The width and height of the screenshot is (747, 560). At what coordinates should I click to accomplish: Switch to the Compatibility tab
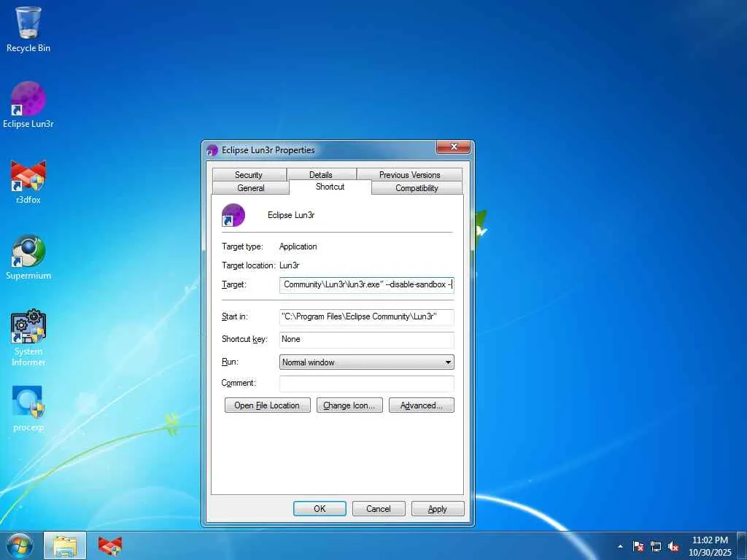click(x=417, y=187)
